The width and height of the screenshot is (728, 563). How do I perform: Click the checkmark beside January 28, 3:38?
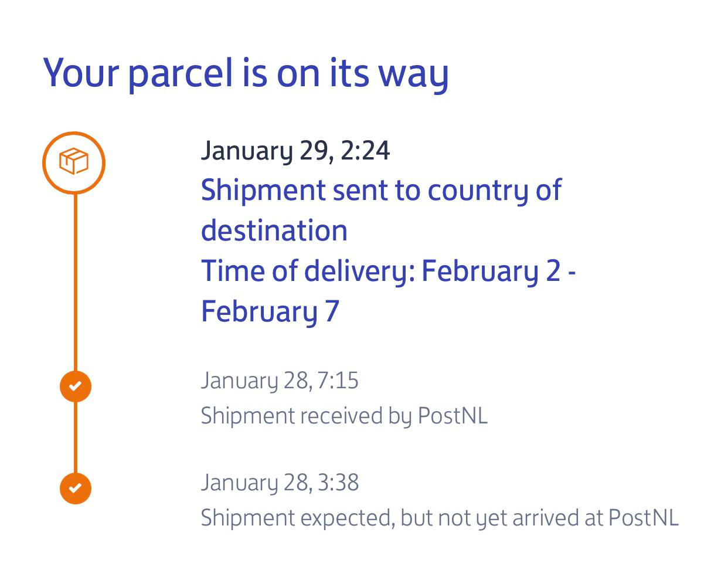pos(75,488)
